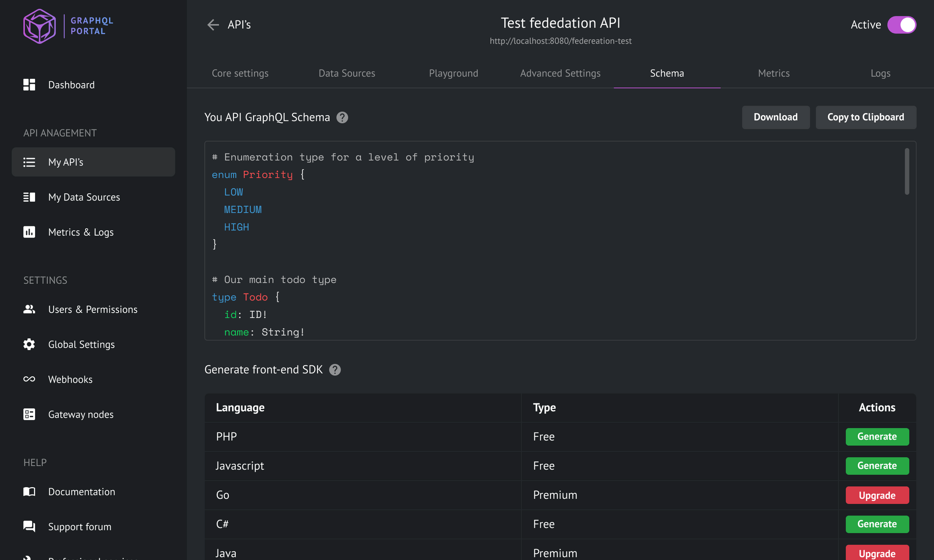Open the Dashboard from the sidebar

click(71, 84)
